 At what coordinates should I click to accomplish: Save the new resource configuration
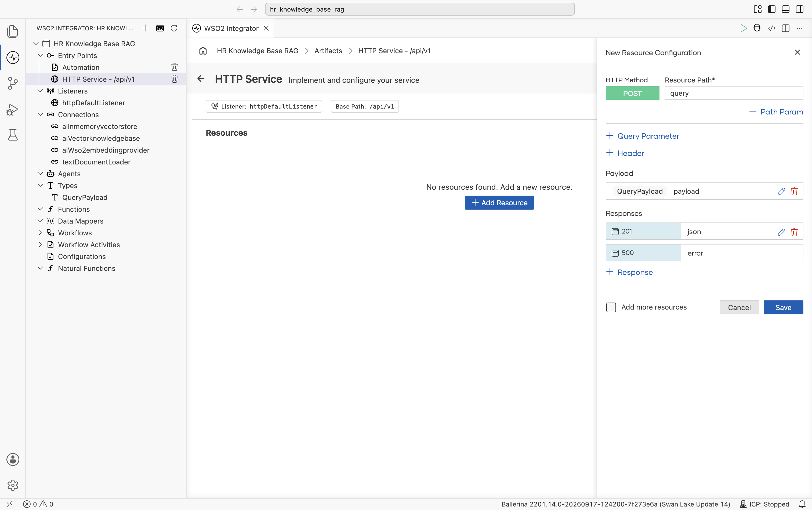[783, 307]
